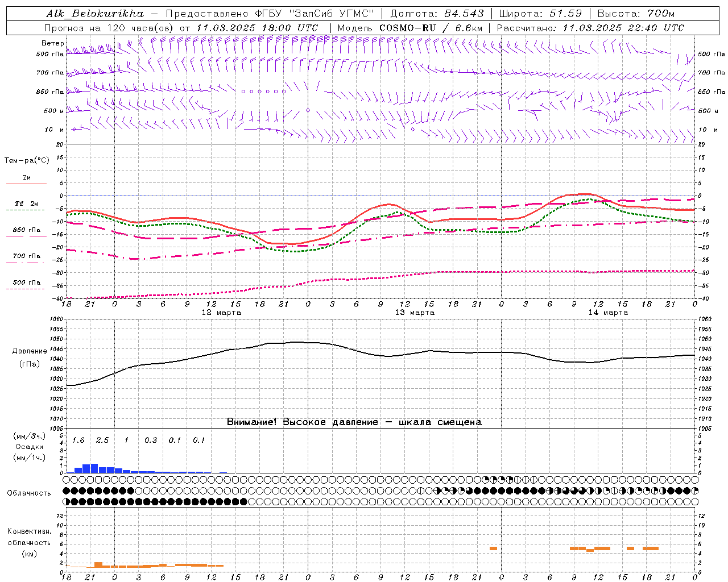Click the 700 гПа temperature legend entry
The height and width of the screenshot is (582, 728).
pos(27,256)
